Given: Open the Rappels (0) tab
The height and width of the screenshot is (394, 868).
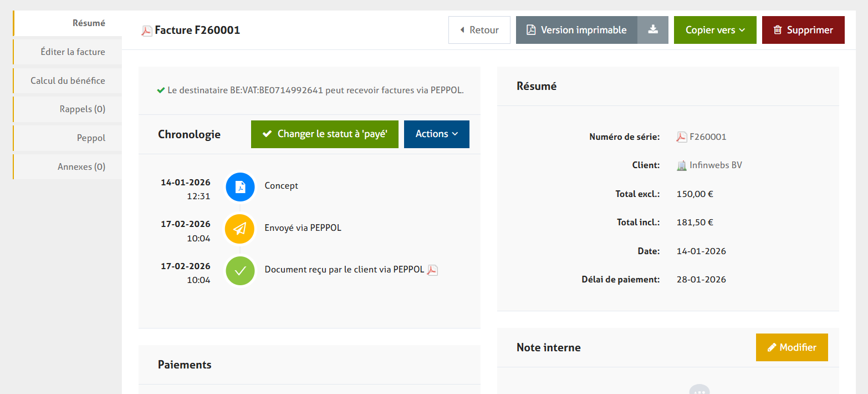Looking at the screenshot, I should point(82,109).
